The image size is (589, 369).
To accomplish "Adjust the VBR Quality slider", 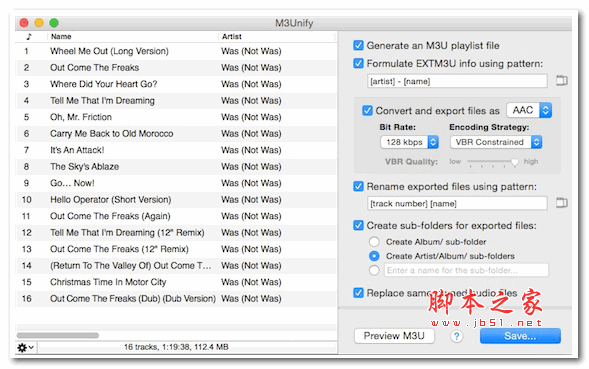I will coord(515,162).
